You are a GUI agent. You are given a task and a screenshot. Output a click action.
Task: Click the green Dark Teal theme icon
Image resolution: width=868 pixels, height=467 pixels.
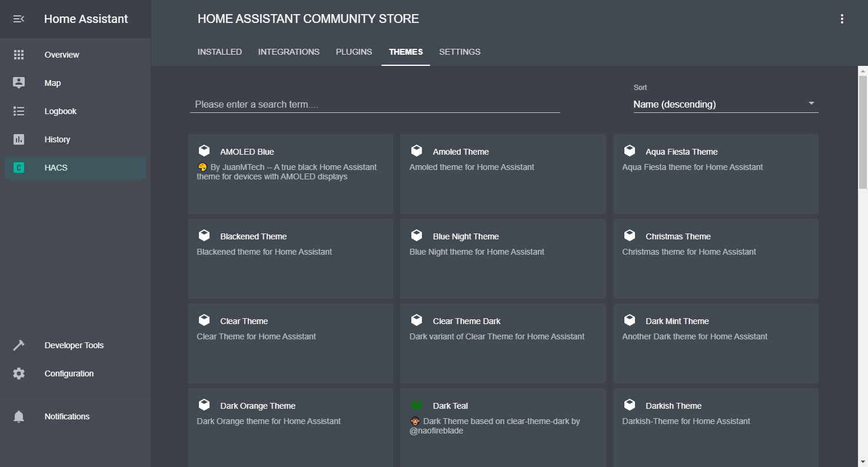[417, 405]
